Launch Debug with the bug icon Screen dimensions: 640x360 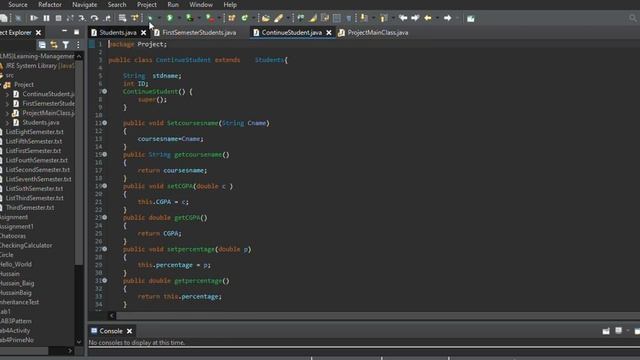click(150, 18)
